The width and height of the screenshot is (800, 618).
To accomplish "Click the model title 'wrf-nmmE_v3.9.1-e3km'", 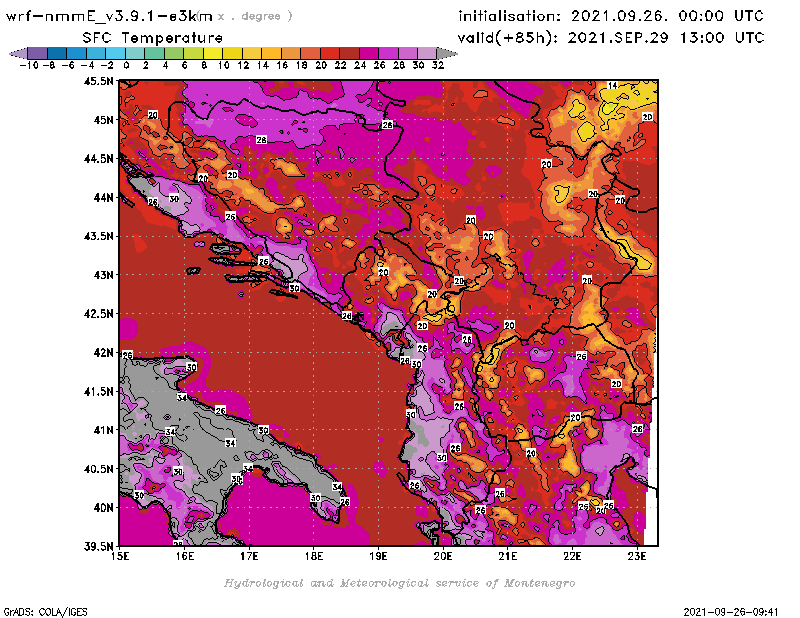I will [109, 16].
